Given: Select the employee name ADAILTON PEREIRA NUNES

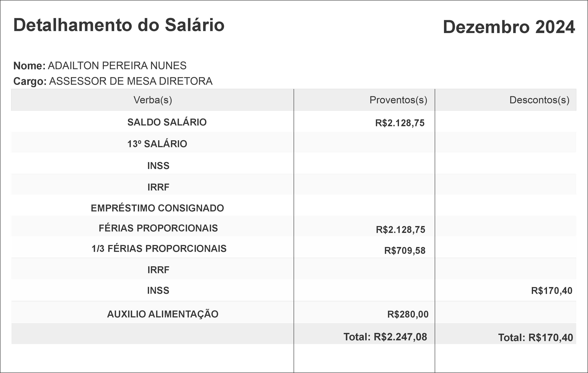Looking at the screenshot, I should point(117,66).
